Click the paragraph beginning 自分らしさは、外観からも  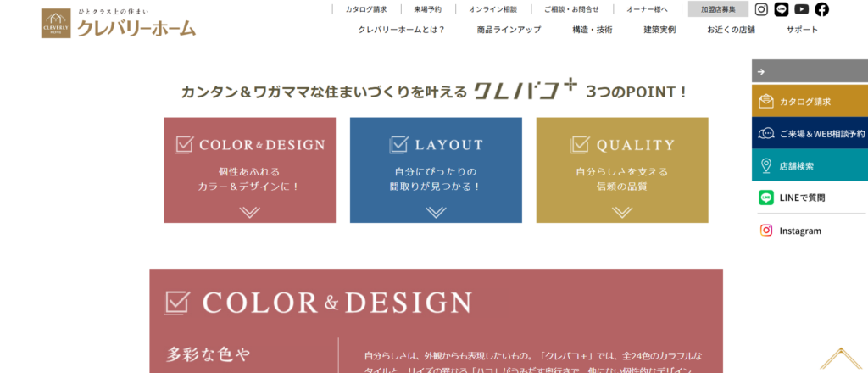533,363
